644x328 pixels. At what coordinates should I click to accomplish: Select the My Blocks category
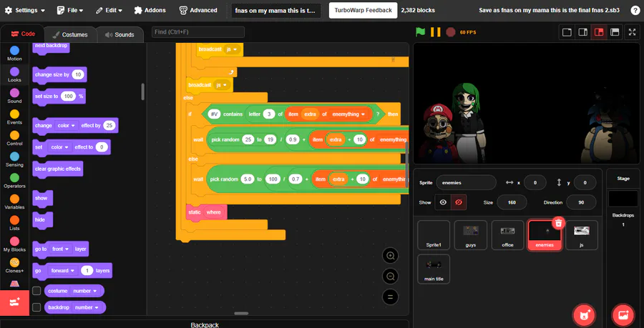coord(14,244)
